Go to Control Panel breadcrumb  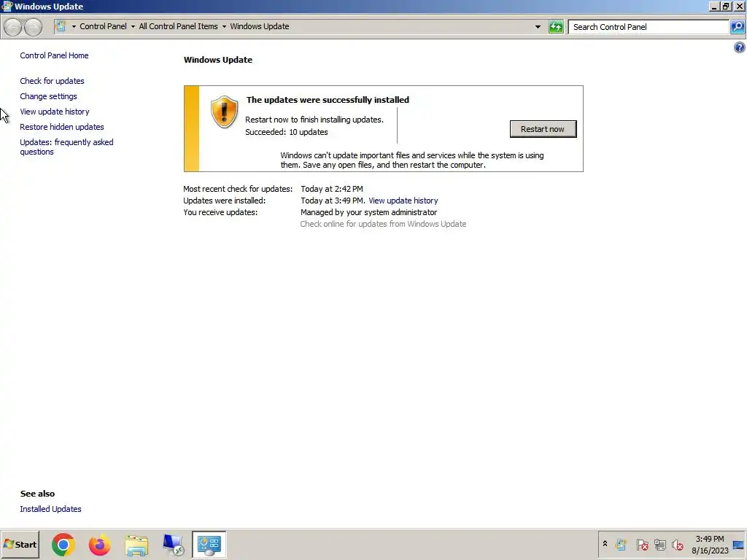[x=103, y=26]
